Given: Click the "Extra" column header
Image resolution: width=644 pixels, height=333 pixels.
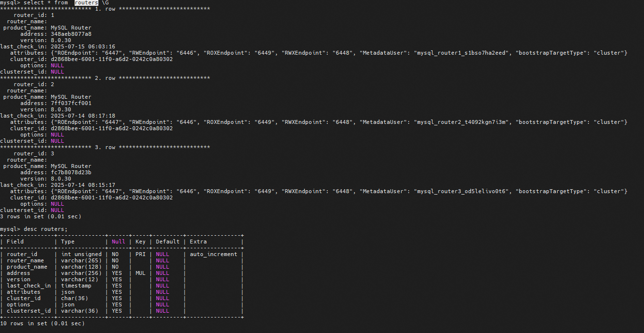Looking at the screenshot, I should coord(198,242).
